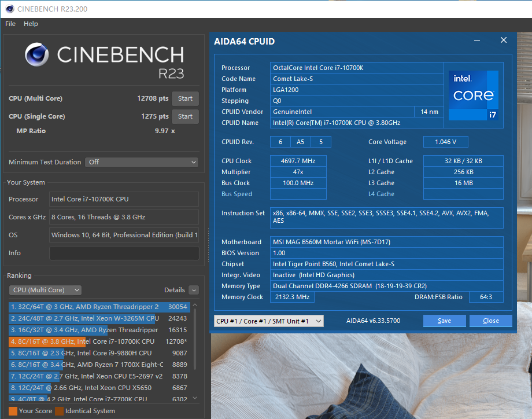
Task: Click the brown Identical System legend swatch
Action: [60, 411]
